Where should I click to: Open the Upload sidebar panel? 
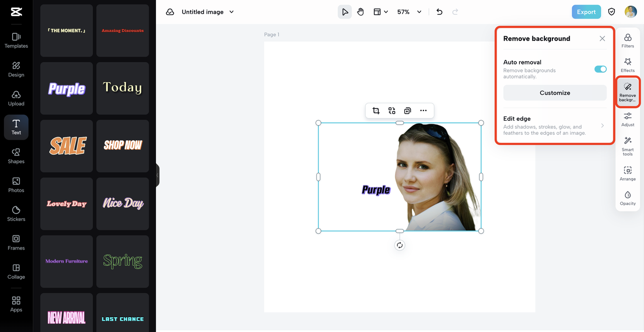pos(16,98)
